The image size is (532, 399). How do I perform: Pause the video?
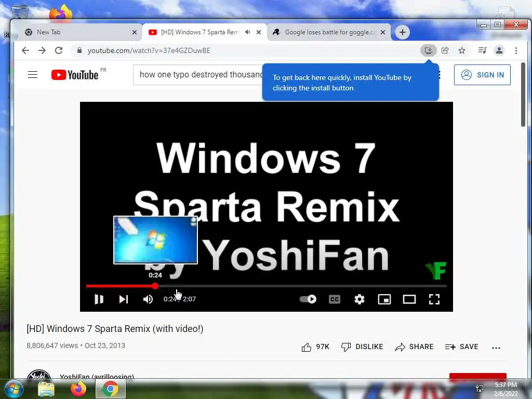tap(99, 299)
